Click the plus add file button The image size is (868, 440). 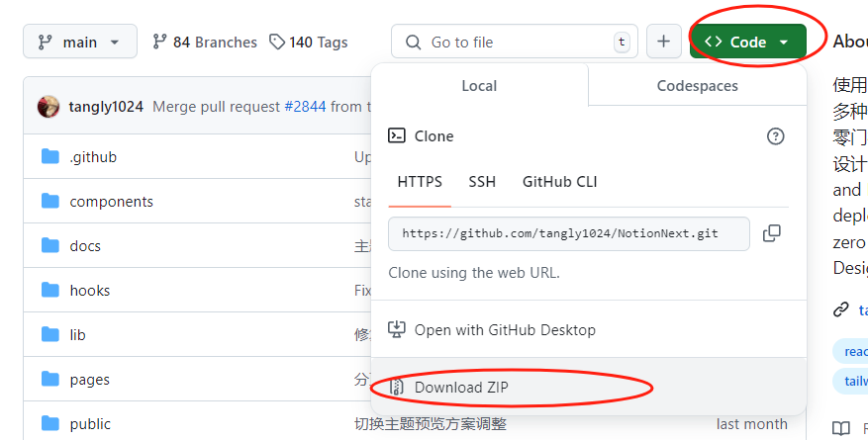pyautogui.click(x=664, y=42)
